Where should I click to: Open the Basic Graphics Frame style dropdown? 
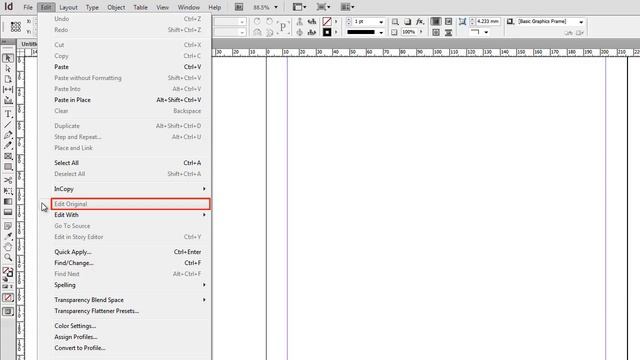pyautogui.click(x=581, y=22)
